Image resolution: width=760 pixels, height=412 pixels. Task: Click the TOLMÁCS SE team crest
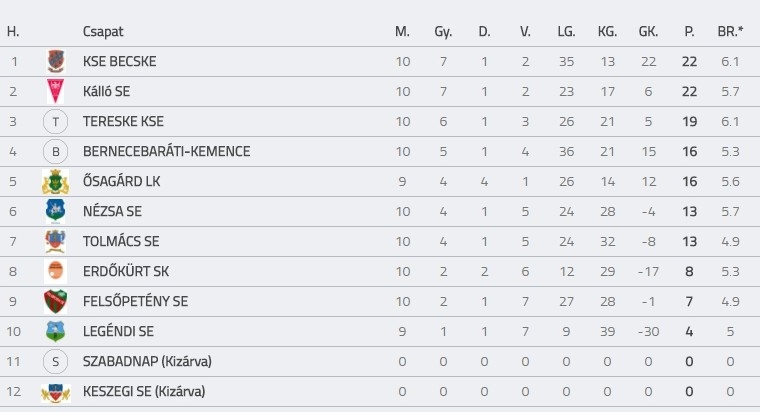click(x=55, y=241)
